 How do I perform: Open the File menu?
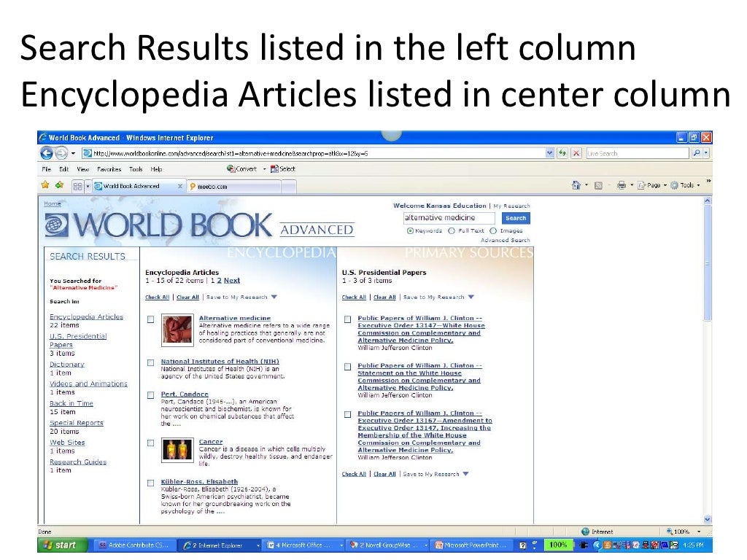(x=46, y=169)
